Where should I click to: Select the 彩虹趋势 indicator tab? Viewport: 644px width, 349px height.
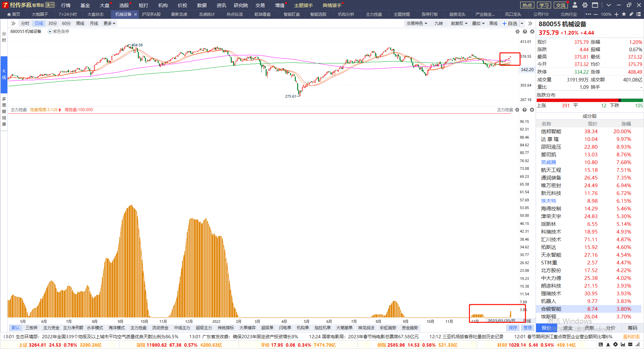(x=388, y=328)
